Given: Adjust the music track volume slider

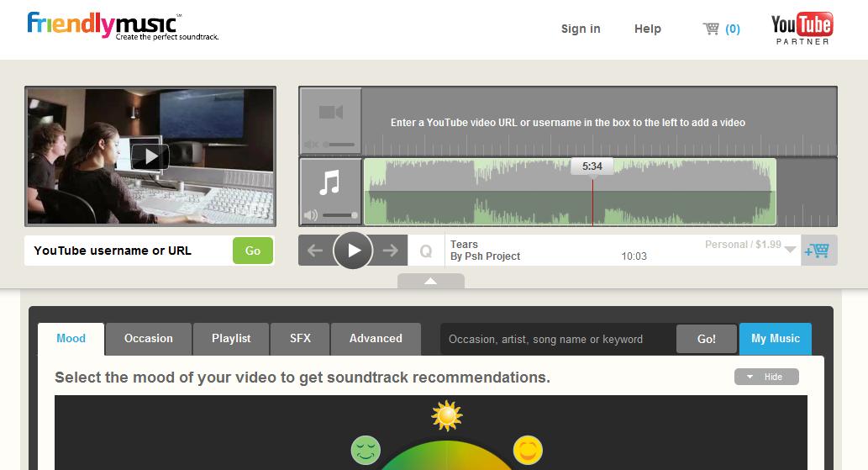Looking at the screenshot, I should click(x=340, y=214).
